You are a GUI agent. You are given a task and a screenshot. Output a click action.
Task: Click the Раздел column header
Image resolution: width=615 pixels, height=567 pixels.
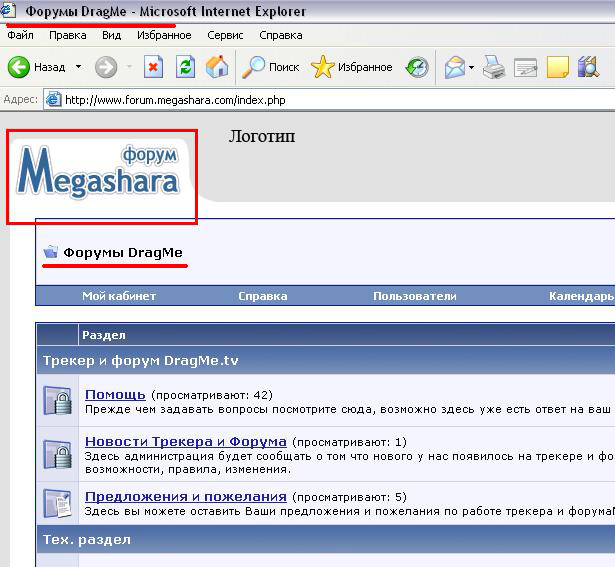104,335
